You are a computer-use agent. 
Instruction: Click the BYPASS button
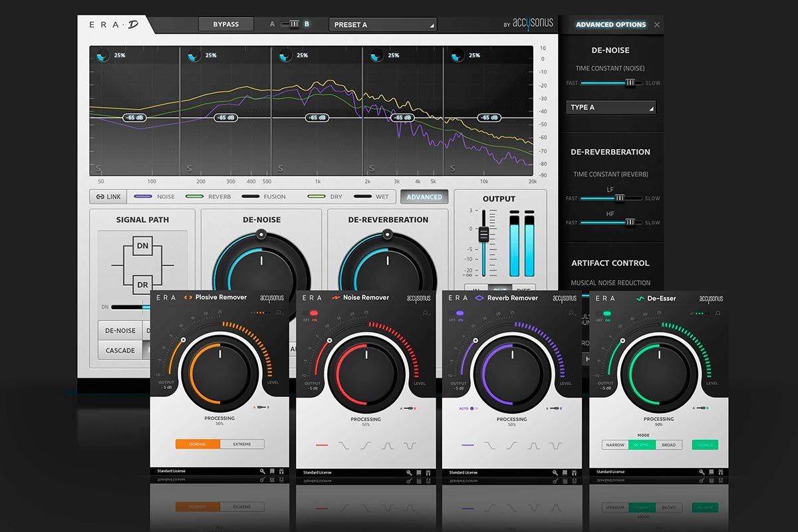pos(225,25)
